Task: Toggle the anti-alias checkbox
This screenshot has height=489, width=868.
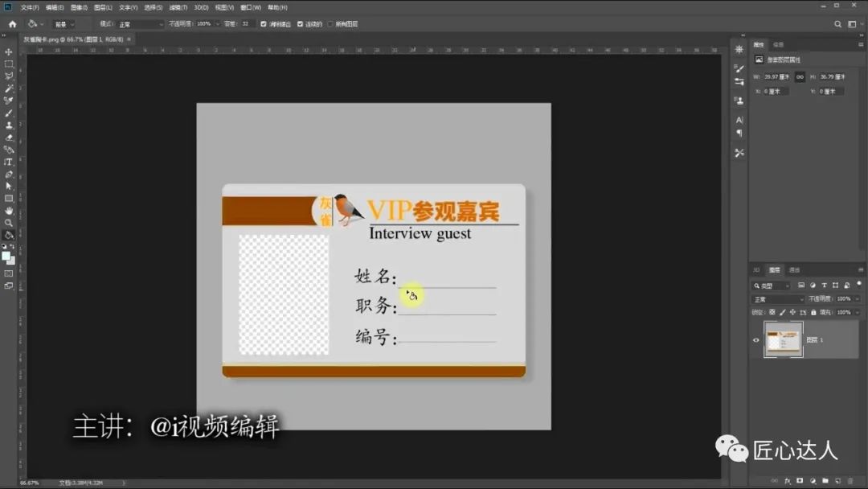Action: [264, 24]
